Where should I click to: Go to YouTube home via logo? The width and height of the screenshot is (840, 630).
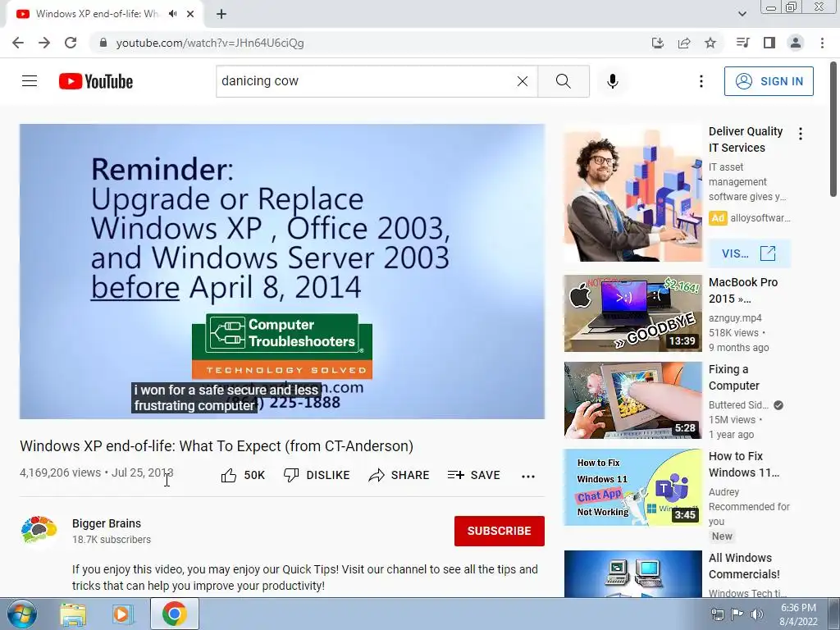click(x=96, y=81)
